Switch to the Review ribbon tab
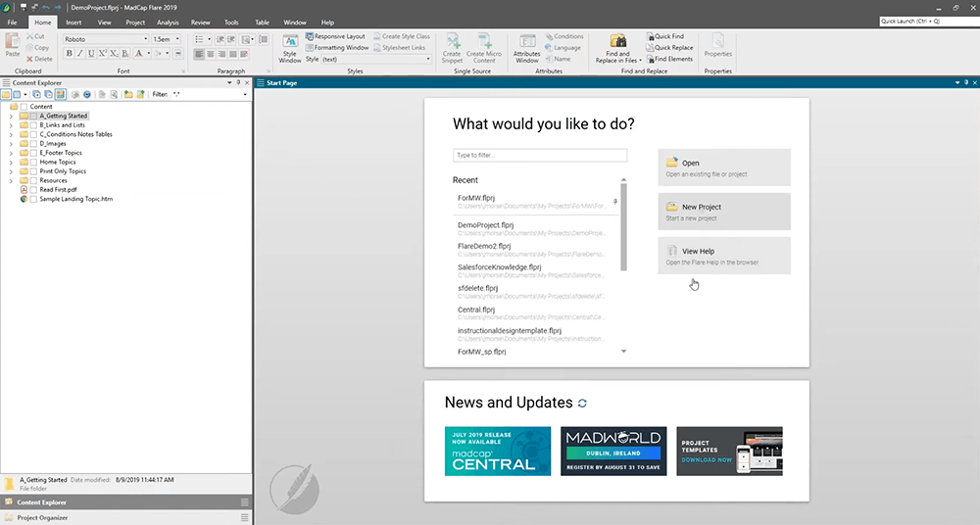The height and width of the screenshot is (525, 980). (x=200, y=23)
